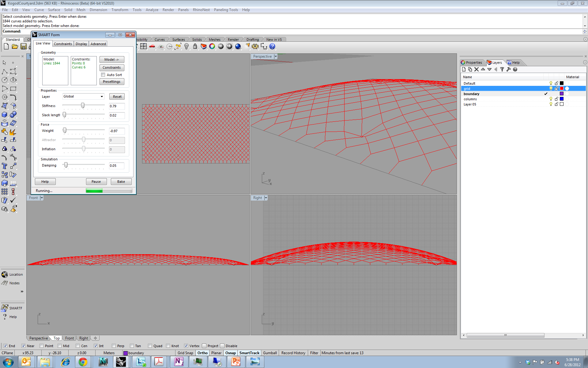Select the Rectangle tool
This screenshot has height=368, width=588.
[13, 89]
